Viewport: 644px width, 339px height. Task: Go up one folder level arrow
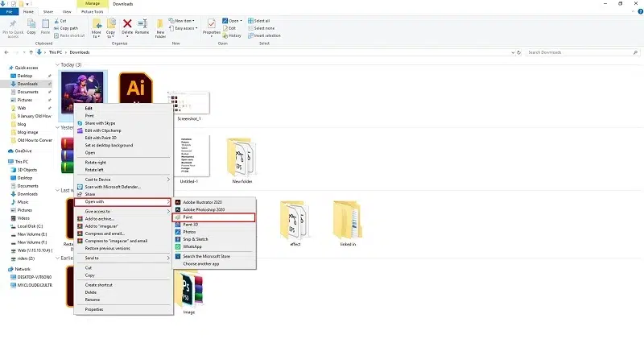point(31,52)
